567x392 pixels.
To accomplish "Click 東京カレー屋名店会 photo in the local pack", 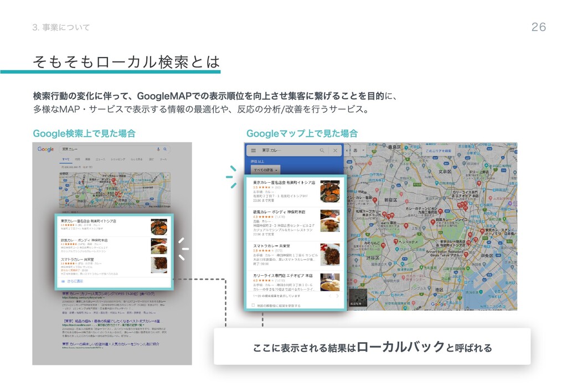I will pos(159,227).
